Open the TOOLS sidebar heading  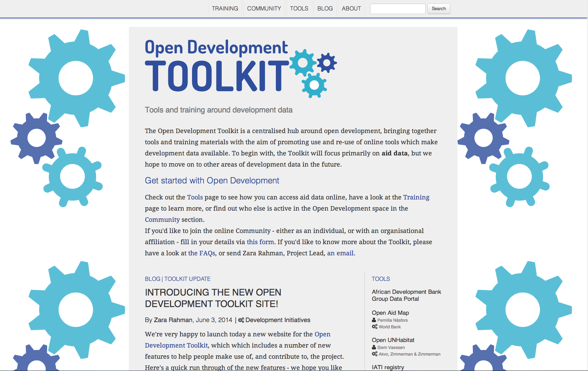381,279
